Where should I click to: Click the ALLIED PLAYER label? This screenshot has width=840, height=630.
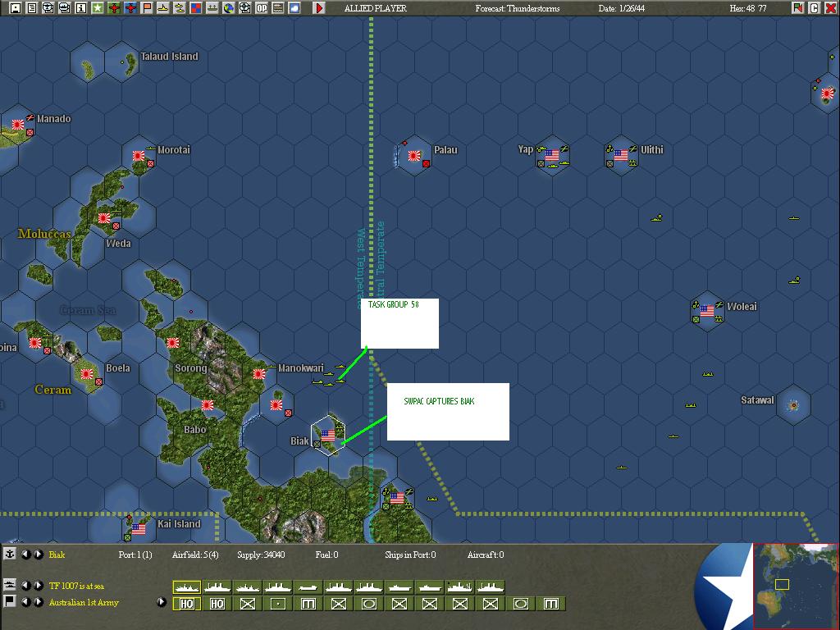pos(376,8)
